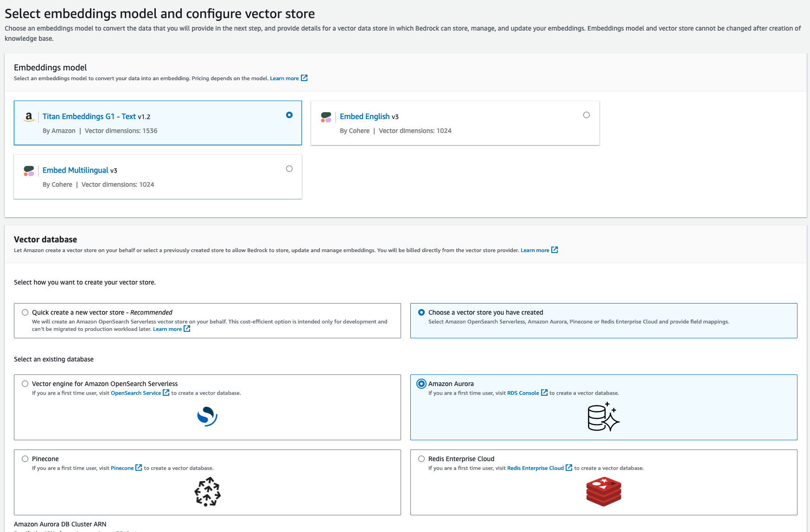Select the Embed Multilingual v3 radio button
This screenshot has width=810, height=532.
coord(289,169)
